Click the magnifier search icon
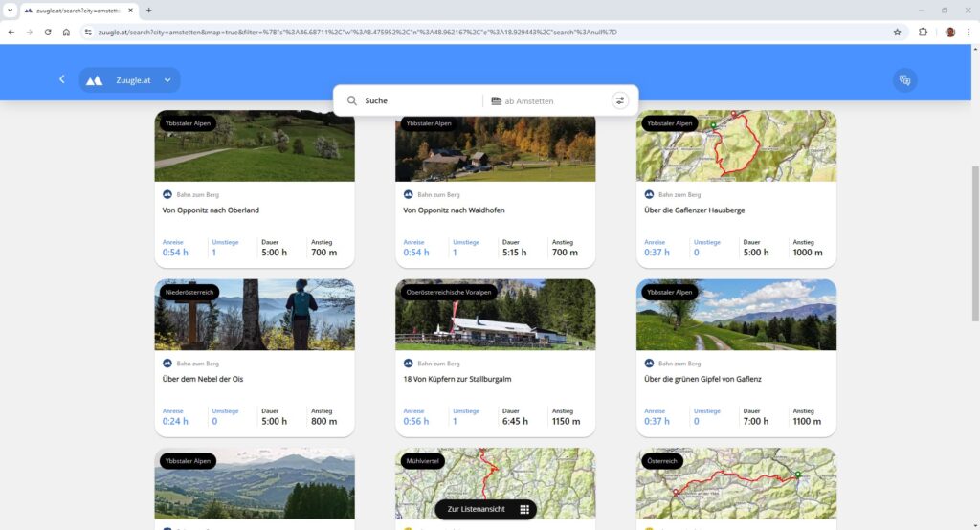The image size is (980, 530). (x=352, y=100)
